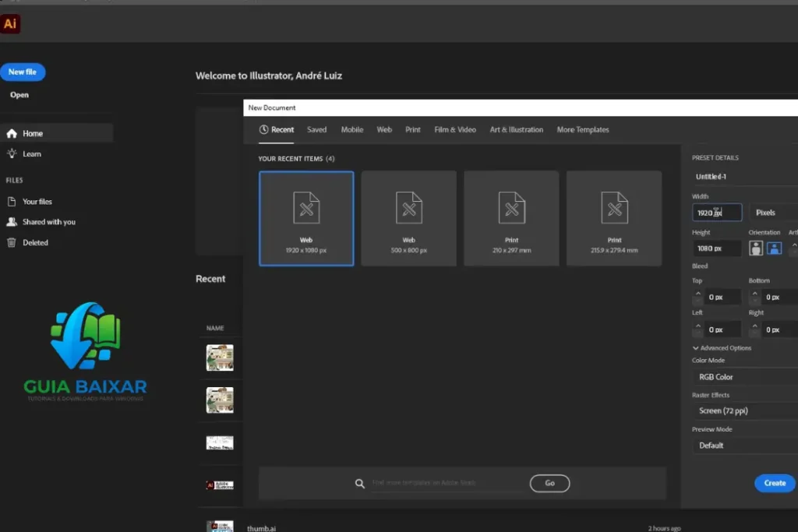The height and width of the screenshot is (532, 798).
Task: Click the clock icon on the Recent tab
Action: pyautogui.click(x=263, y=130)
